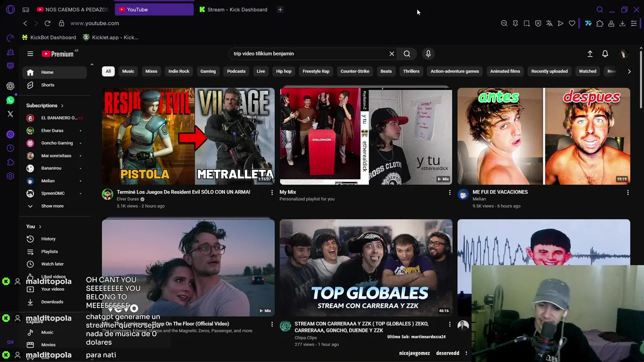Reload the YouTube page
This screenshot has width=644, height=362.
coord(47,23)
